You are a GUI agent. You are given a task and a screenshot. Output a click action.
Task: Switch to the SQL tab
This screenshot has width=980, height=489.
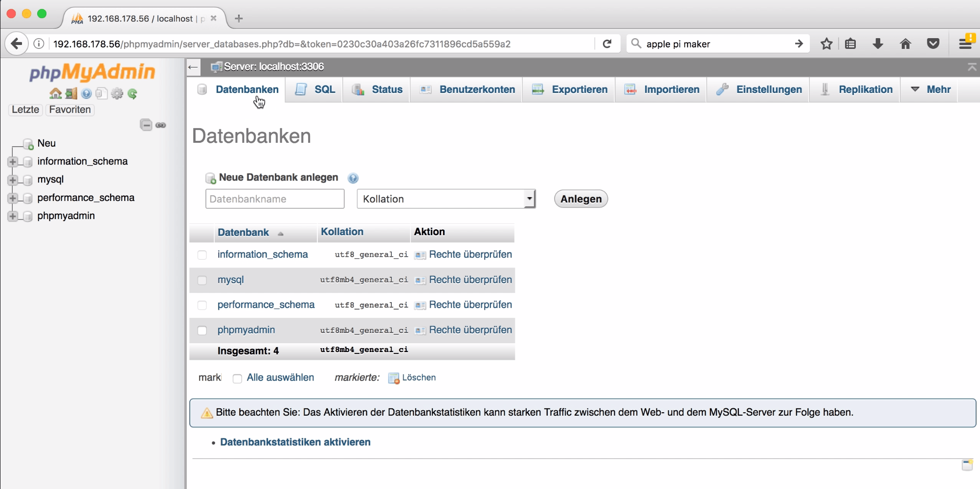[324, 89]
